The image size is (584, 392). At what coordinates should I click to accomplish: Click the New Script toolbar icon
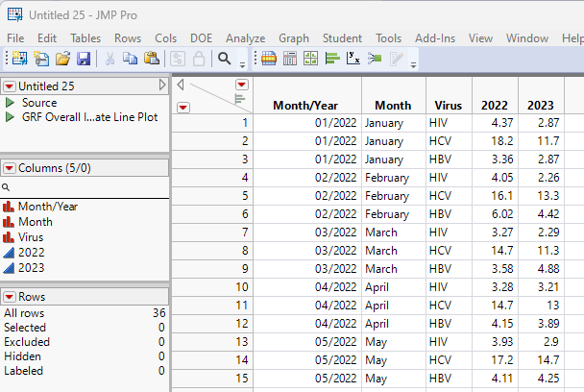[41, 59]
